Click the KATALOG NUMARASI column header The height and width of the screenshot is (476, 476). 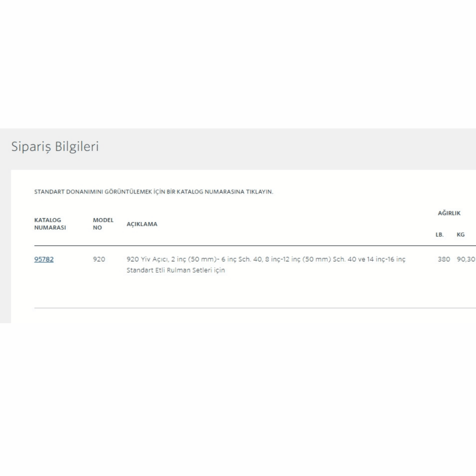(50, 224)
